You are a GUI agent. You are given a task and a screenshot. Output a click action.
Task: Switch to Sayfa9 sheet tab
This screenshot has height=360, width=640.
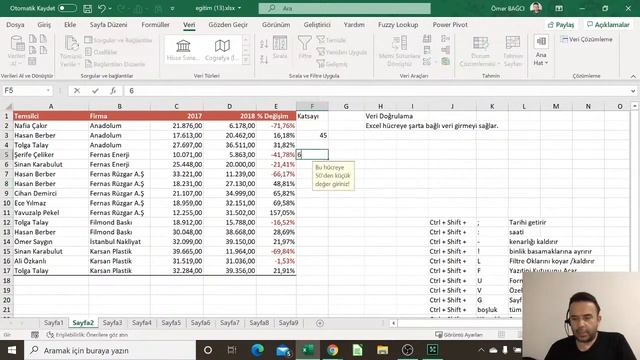pos(288,323)
